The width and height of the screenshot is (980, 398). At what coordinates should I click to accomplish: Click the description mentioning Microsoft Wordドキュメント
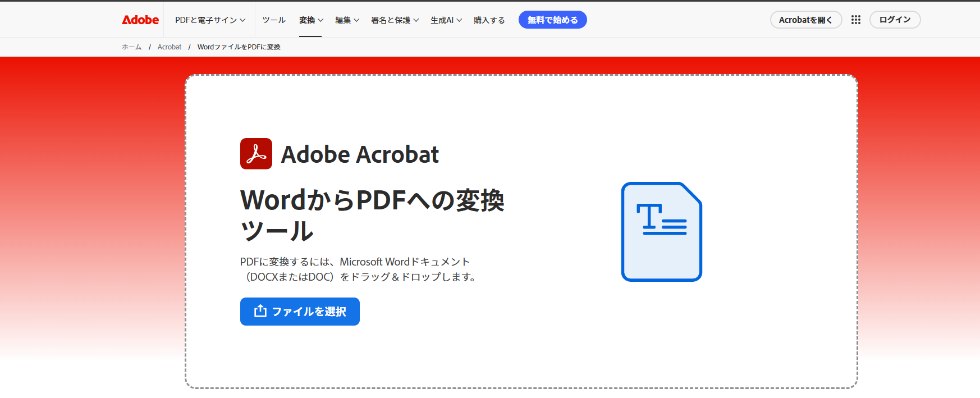tap(359, 269)
